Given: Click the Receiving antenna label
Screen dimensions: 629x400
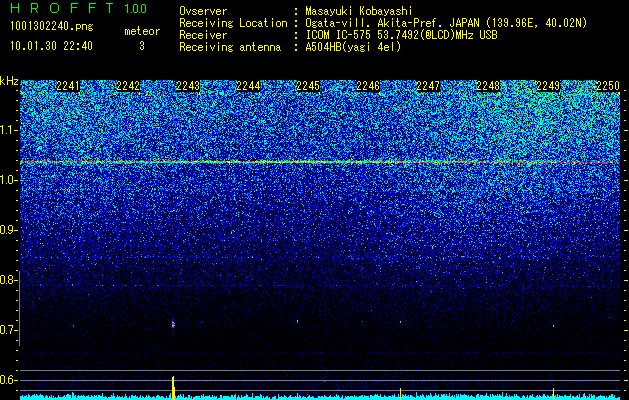Looking at the screenshot, I should point(230,47).
